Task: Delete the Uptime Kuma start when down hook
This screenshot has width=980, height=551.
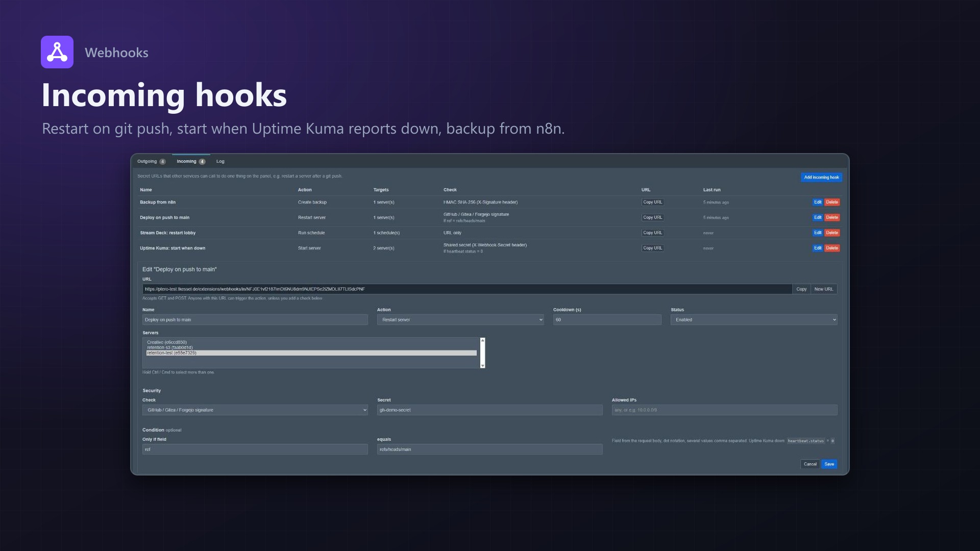Action: coord(832,248)
